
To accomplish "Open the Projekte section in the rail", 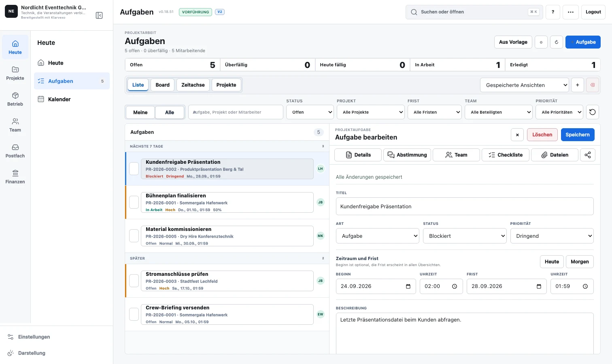I will (x=15, y=73).
